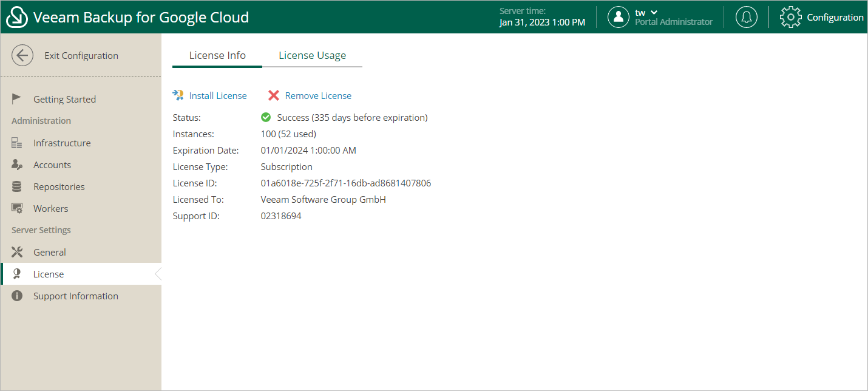The image size is (868, 391).
Task: Click the Support Information info icon
Action: [17, 296]
